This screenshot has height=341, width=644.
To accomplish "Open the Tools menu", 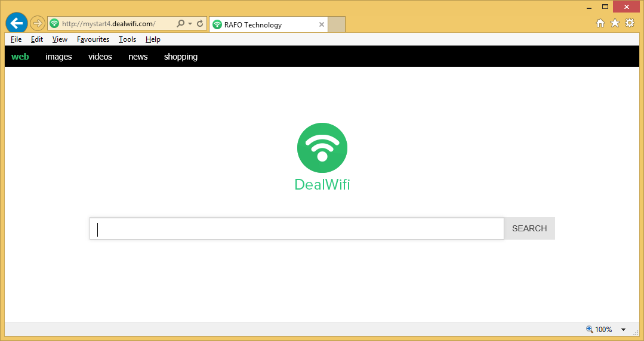I will pyautogui.click(x=127, y=39).
